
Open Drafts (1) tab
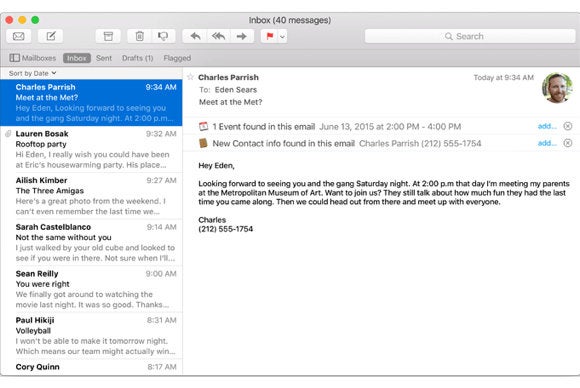pyautogui.click(x=138, y=58)
